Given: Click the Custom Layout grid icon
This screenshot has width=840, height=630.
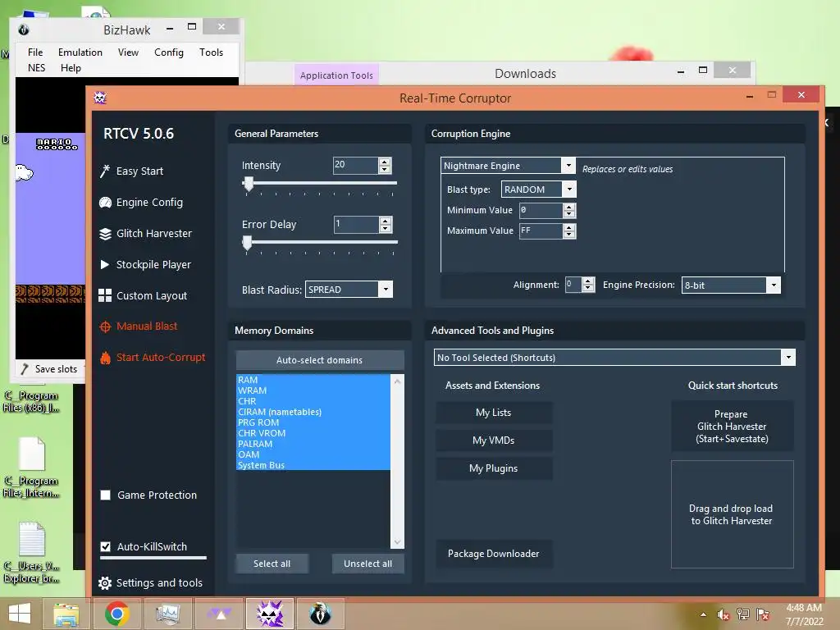Looking at the screenshot, I should click(x=105, y=295).
